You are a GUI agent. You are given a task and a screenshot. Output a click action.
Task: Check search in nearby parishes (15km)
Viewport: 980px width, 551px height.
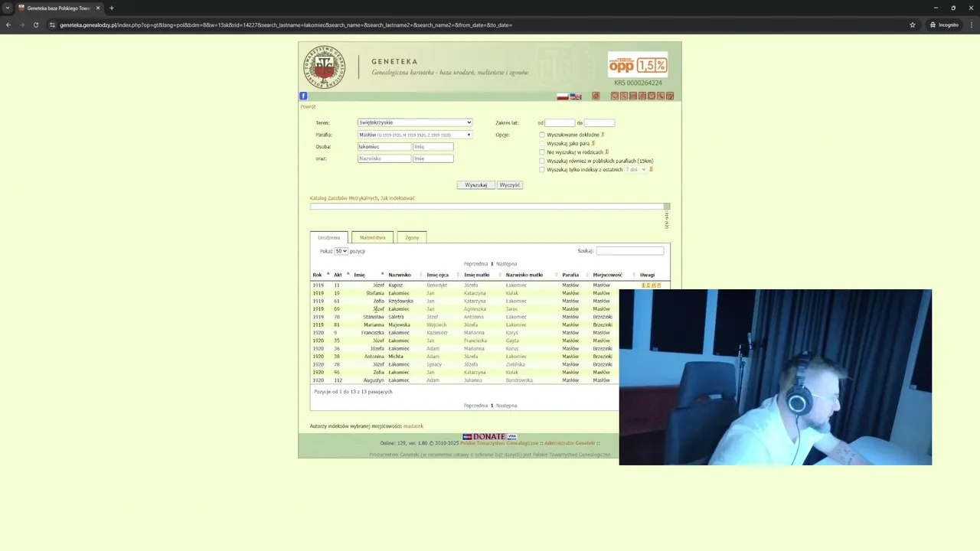pyautogui.click(x=542, y=161)
